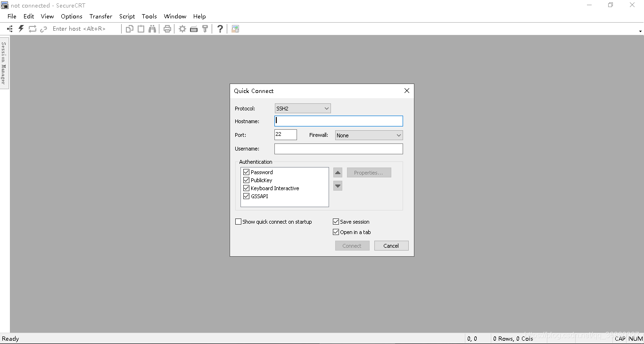Click the Cancel button

point(391,246)
